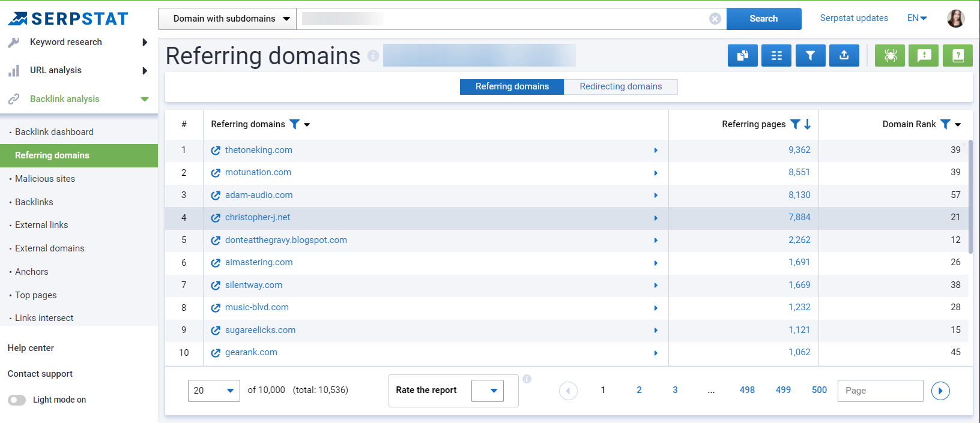Click the green spider bug icon
The width and height of the screenshot is (980, 423).
pos(890,55)
